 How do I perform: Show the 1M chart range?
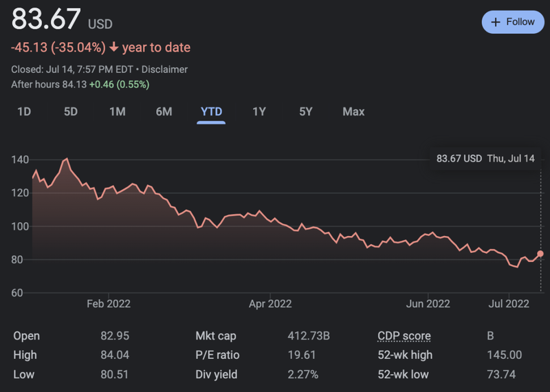[x=117, y=111]
